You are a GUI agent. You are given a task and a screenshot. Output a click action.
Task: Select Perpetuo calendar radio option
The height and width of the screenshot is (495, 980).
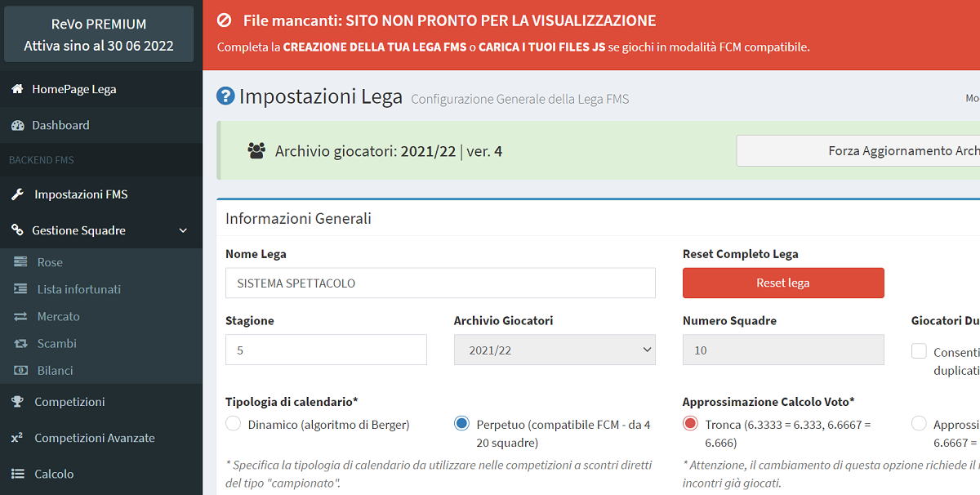(x=462, y=424)
